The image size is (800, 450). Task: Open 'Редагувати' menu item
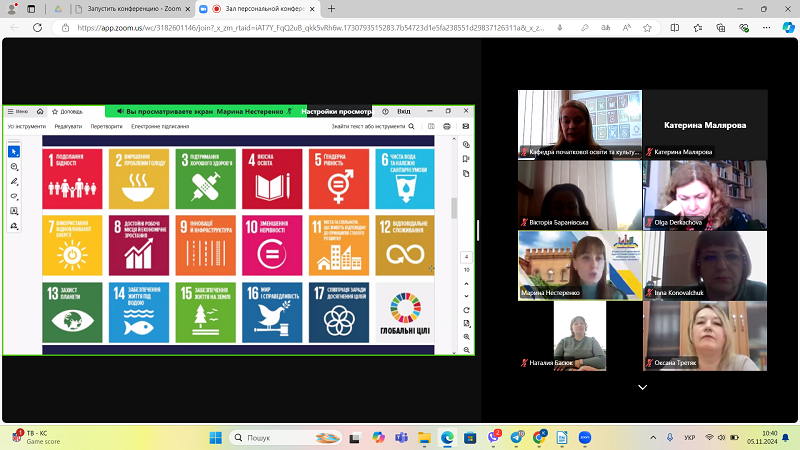(68, 127)
